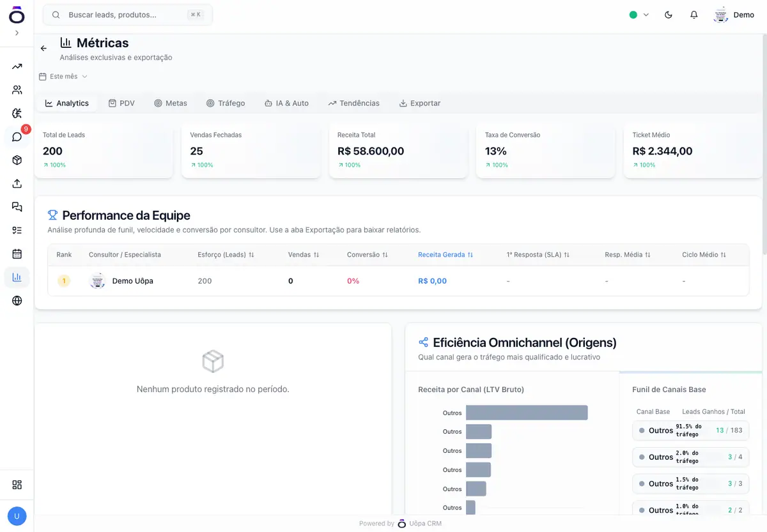767x532 pixels.
Task: Open the Uōpa CRM footer link
Action: (x=419, y=524)
